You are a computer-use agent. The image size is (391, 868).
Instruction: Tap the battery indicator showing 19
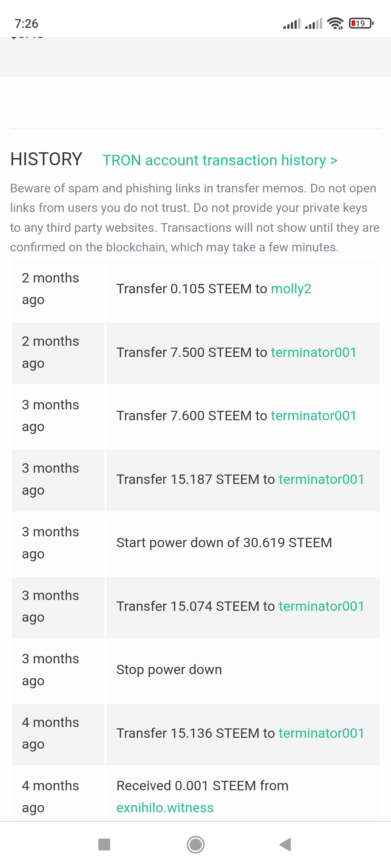tap(361, 24)
